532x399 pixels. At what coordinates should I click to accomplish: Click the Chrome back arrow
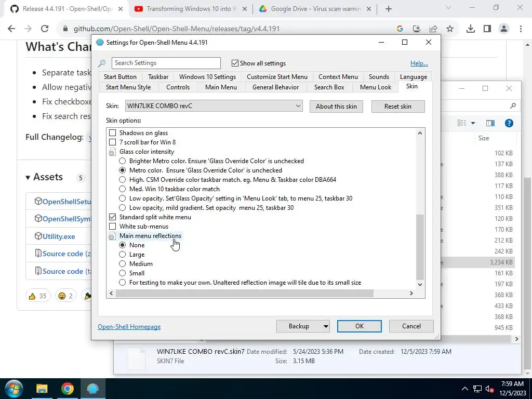(x=11, y=29)
